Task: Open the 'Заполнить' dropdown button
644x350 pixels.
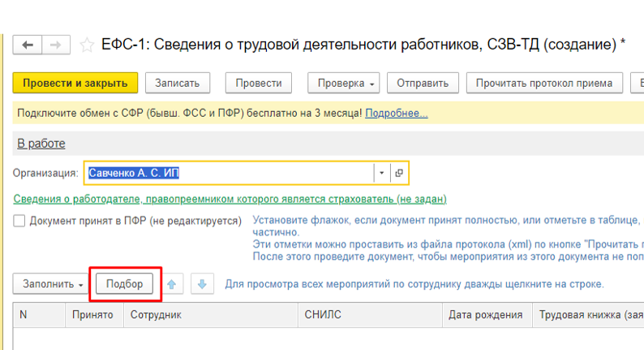Action: (x=50, y=283)
